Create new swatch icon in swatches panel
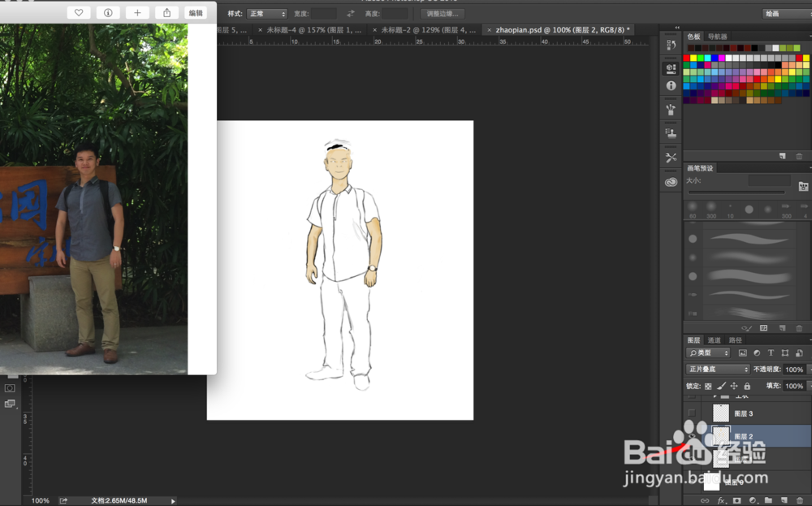This screenshot has height=506, width=812. (783, 156)
